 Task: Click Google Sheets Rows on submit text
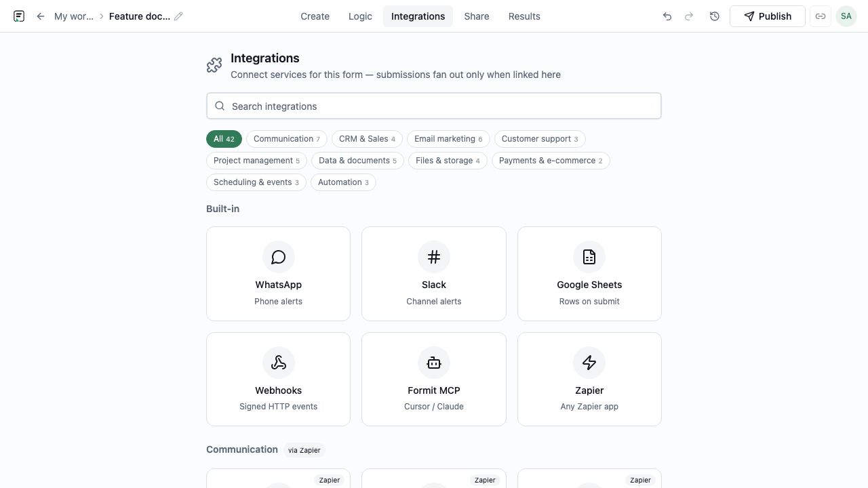pos(589,302)
